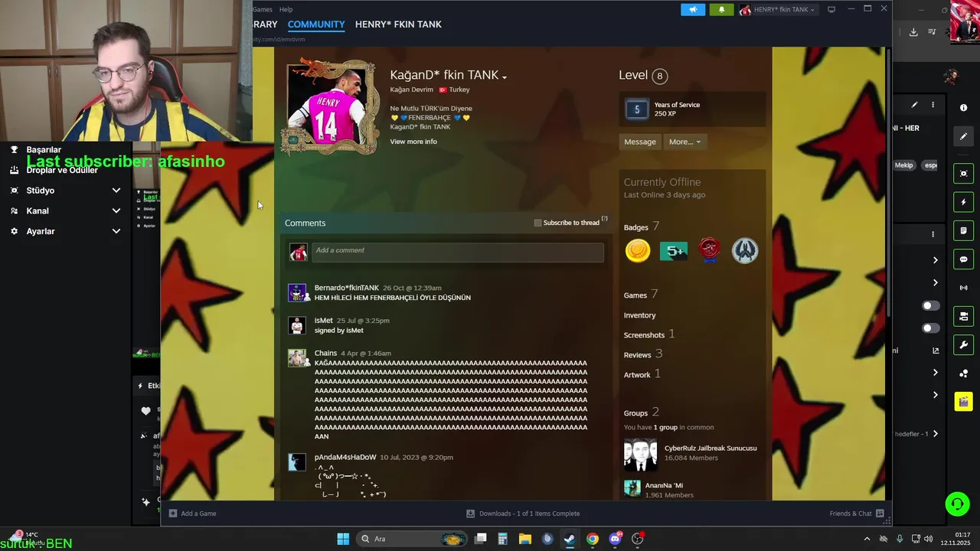The height and width of the screenshot is (551, 980).
Task: Click the yellow clapperboard clips icon
Action: point(963,402)
